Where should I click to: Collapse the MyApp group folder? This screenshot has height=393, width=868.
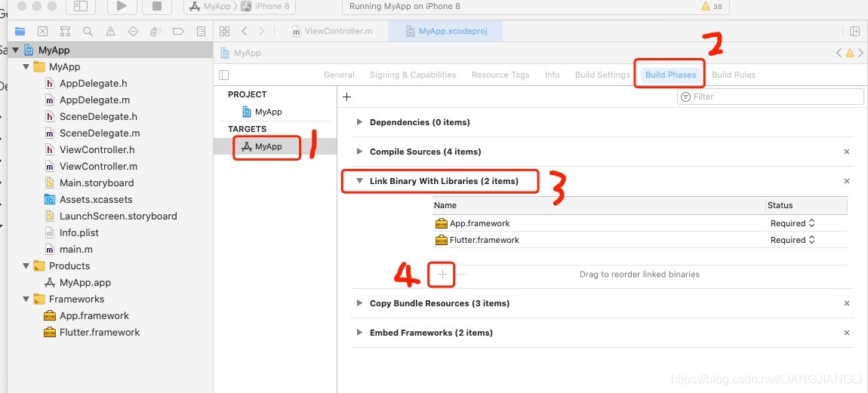pos(26,66)
